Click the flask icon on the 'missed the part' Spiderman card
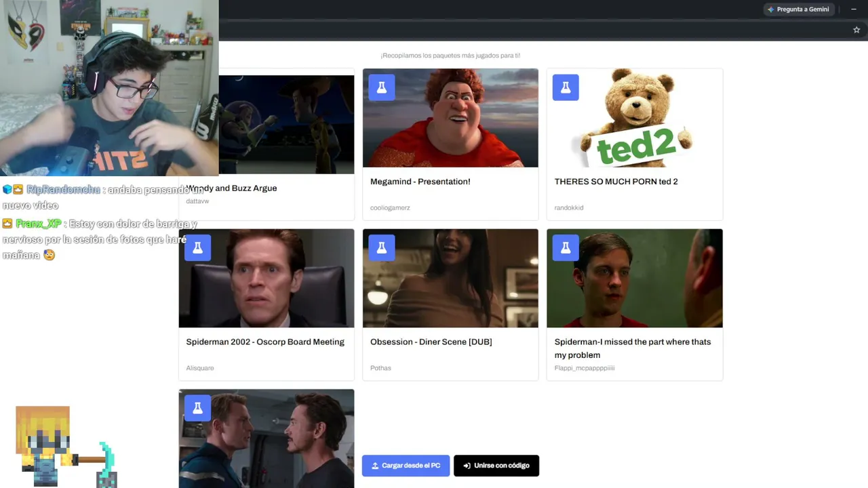Viewport: 868px width, 488px height. 566,248
